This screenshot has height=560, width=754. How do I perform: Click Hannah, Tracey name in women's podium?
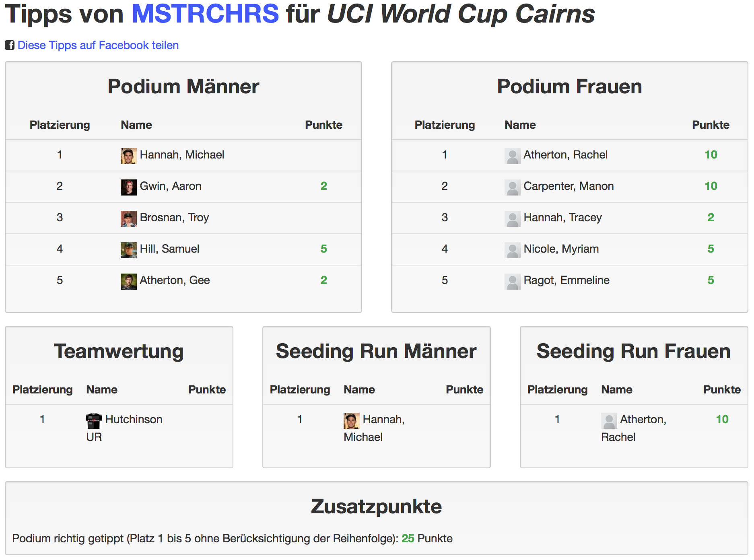pos(562,218)
